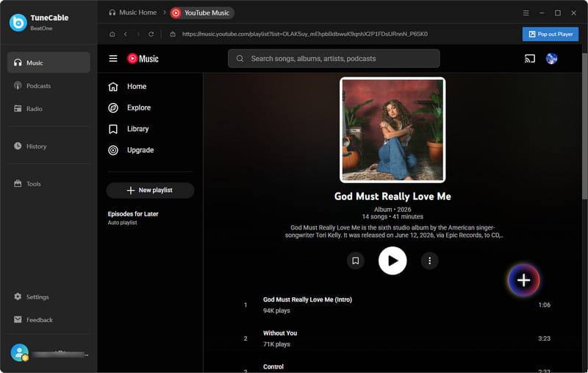The image size is (588, 373).
Task: Click the YouTube Music logo
Action: coord(143,59)
